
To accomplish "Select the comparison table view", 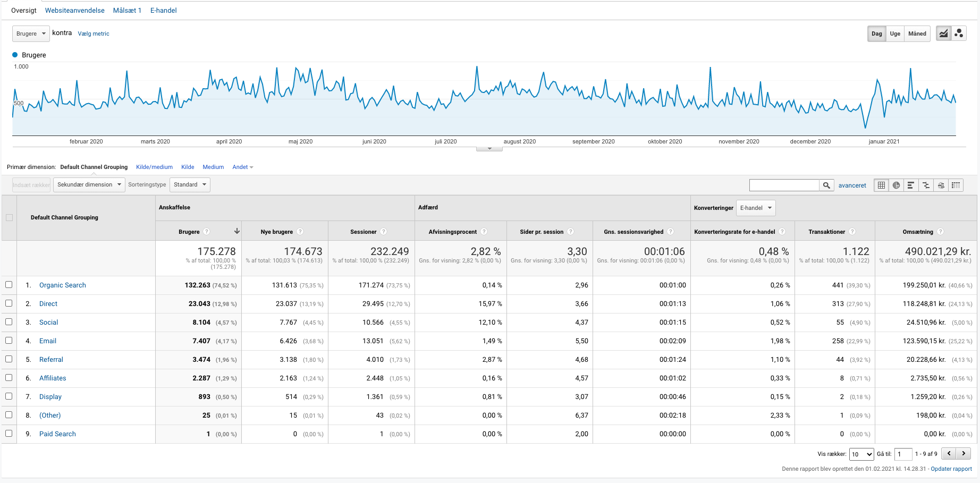I will (926, 185).
